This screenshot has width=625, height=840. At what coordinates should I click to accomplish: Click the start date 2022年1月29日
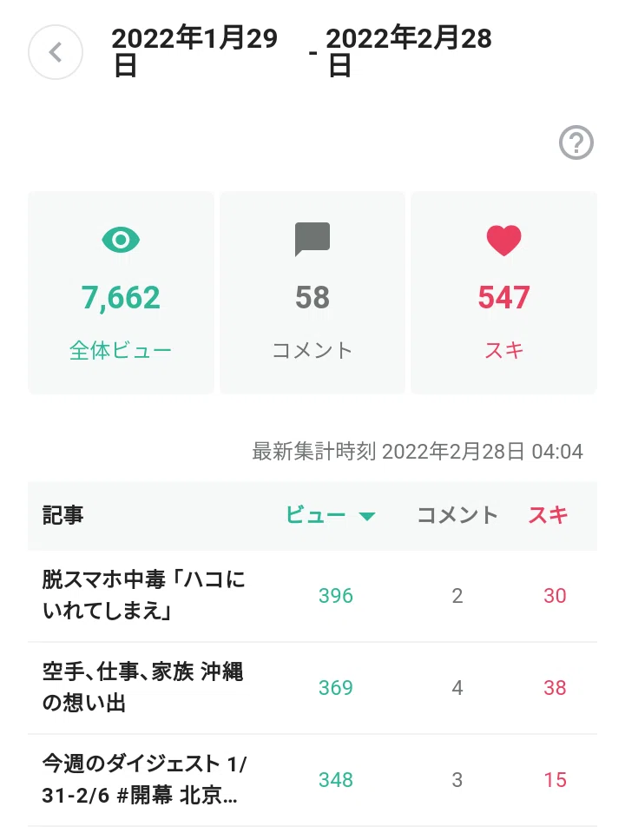pos(194,52)
